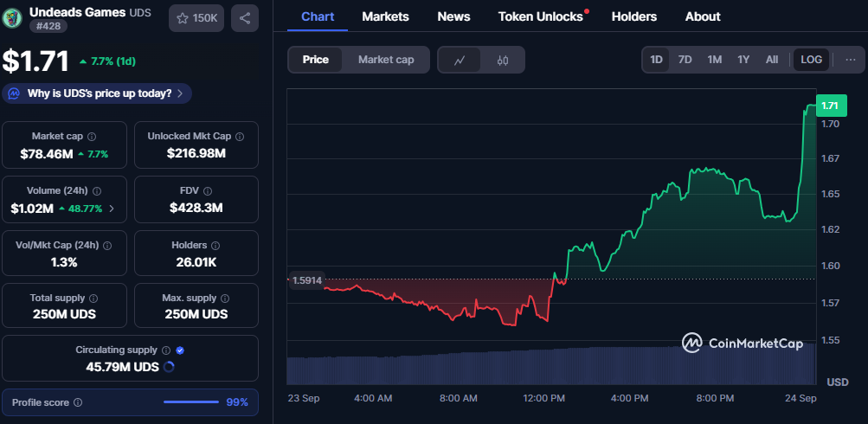
Task: Add to watchlist with star 150K button
Action: pos(196,18)
